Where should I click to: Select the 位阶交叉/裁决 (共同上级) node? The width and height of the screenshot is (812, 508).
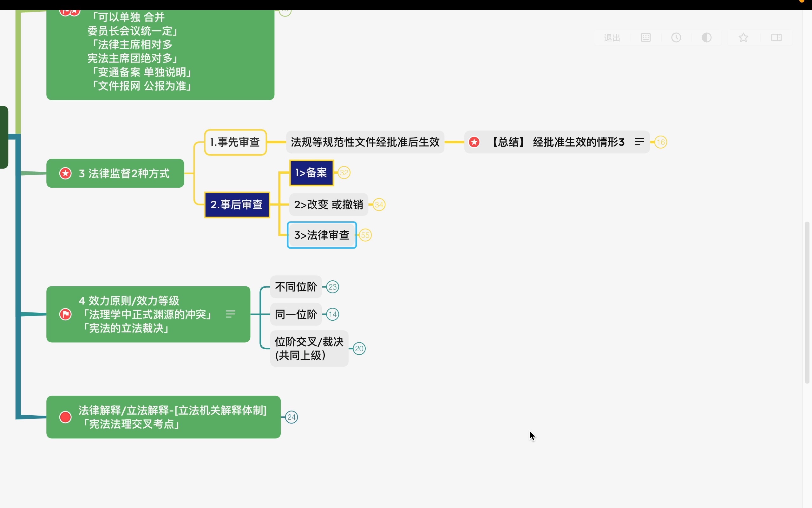coord(309,348)
